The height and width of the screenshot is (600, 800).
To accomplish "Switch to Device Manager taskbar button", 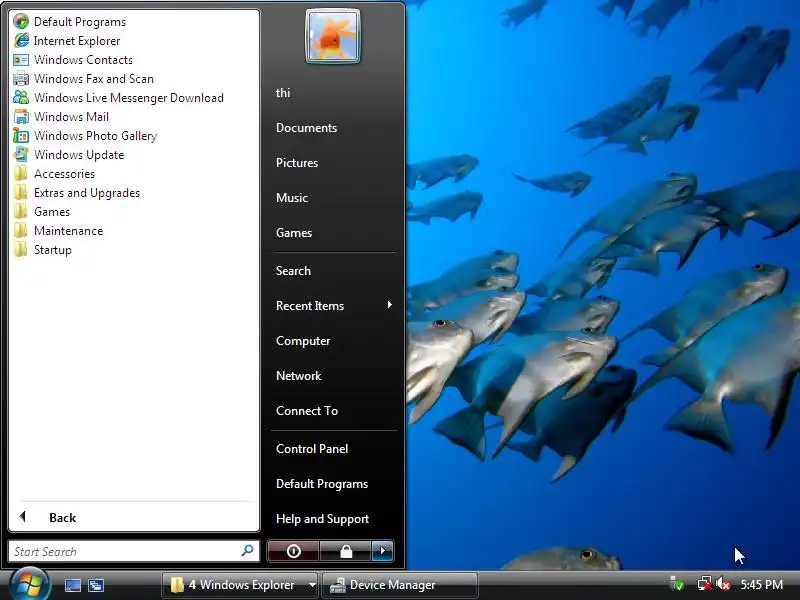I will (x=399, y=585).
